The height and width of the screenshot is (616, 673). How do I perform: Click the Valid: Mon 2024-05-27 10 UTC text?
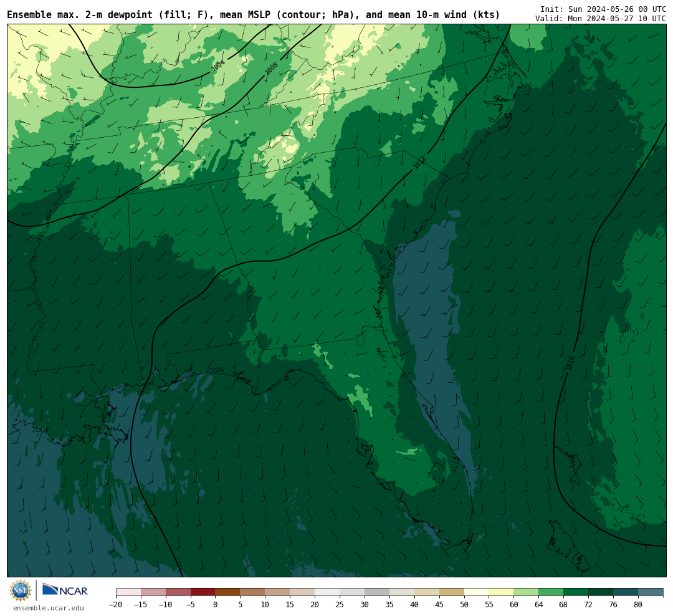pos(601,19)
